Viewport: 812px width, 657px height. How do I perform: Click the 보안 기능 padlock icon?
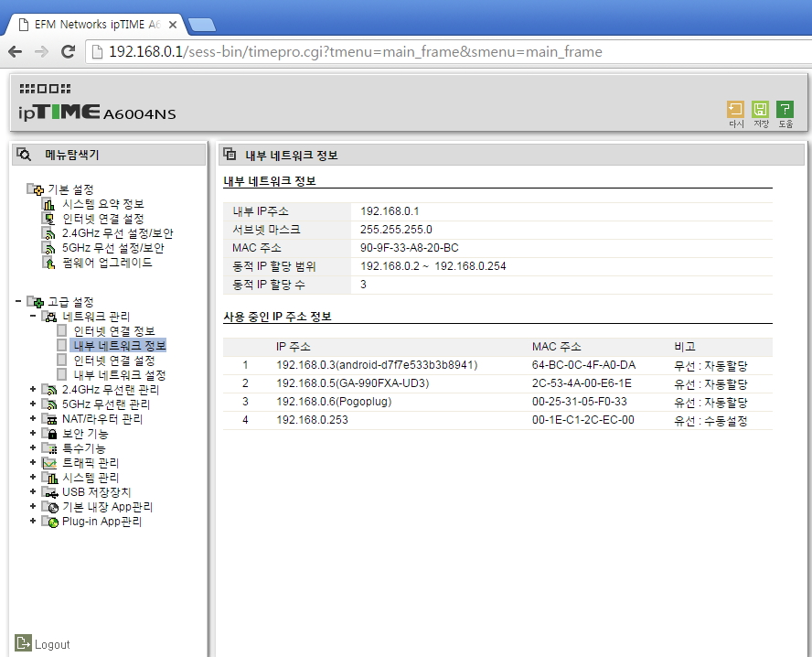coord(49,434)
